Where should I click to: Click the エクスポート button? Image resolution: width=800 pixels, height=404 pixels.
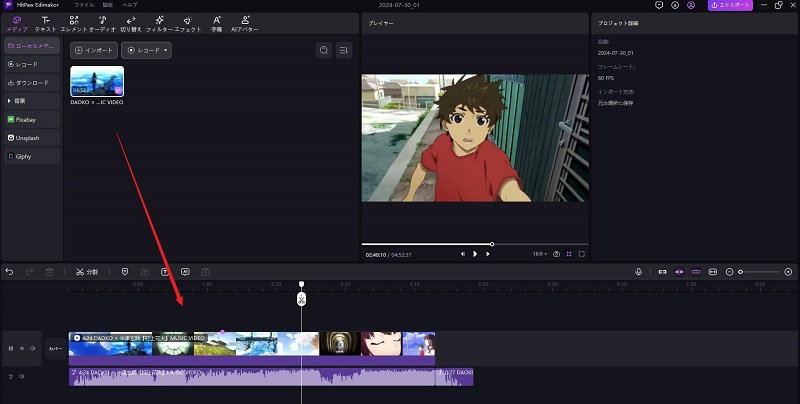pyautogui.click(x=730, y=5)
